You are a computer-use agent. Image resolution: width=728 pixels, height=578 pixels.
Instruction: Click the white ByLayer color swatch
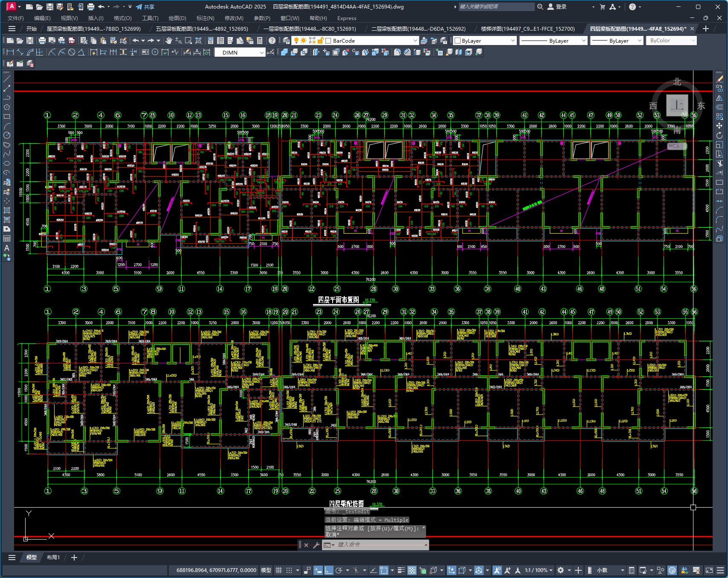pyautogui.click(x=458, y=41)
